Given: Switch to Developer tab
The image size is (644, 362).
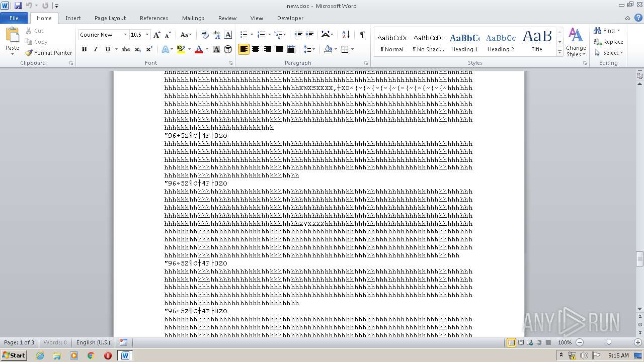Looking at the screenshot, I should [x=290, y=18].
